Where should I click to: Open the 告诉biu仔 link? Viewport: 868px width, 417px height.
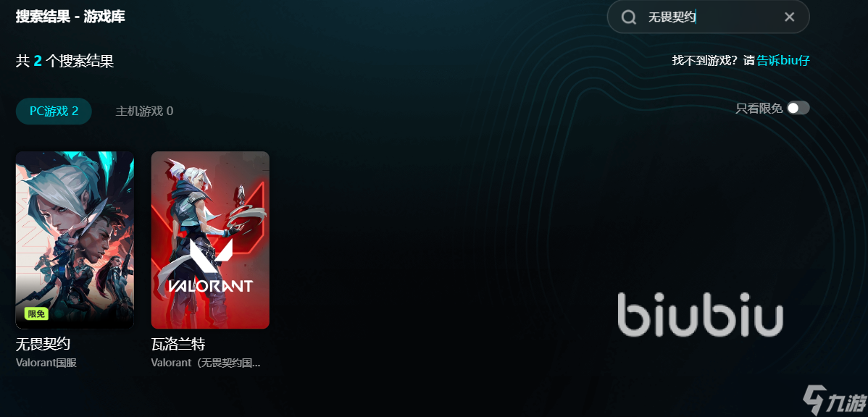coord(783,60)
